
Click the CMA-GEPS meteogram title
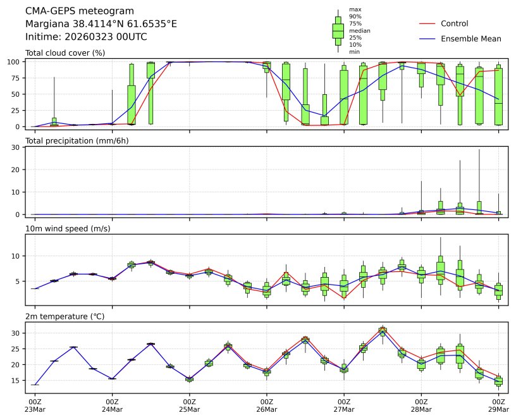(x=79, y=11)
